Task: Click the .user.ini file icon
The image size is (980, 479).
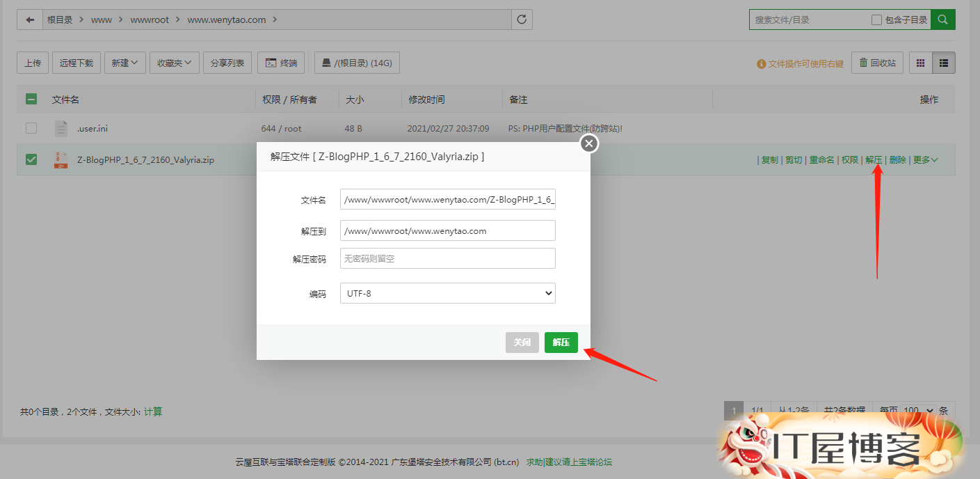Action: click(x=61, y=128)
